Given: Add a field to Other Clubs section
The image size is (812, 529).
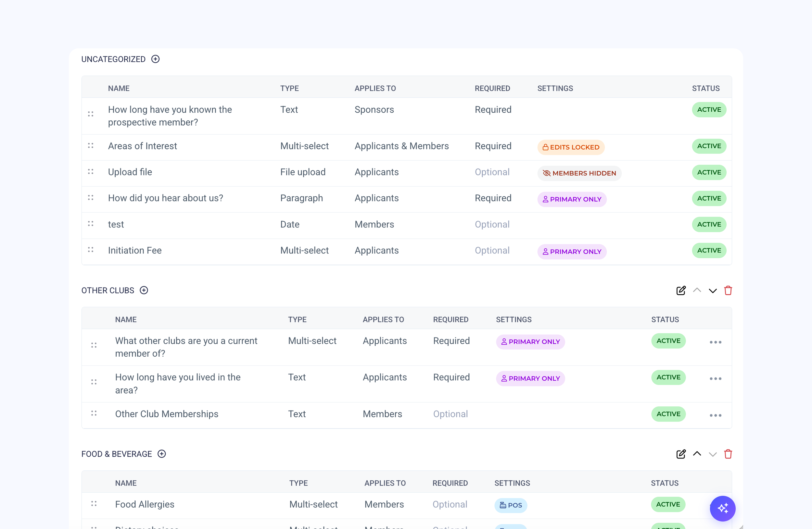Looking at the screenshot, I should (x=144, y=290).
